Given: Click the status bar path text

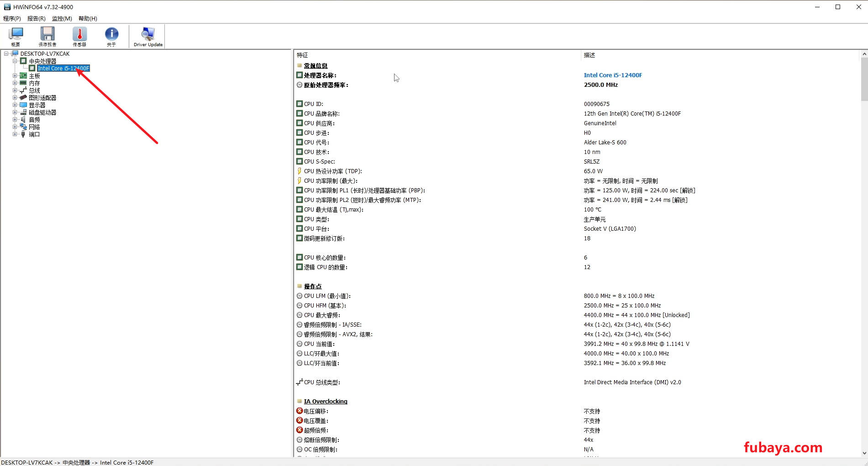Looking at the screenshot, I should point(77,462).
